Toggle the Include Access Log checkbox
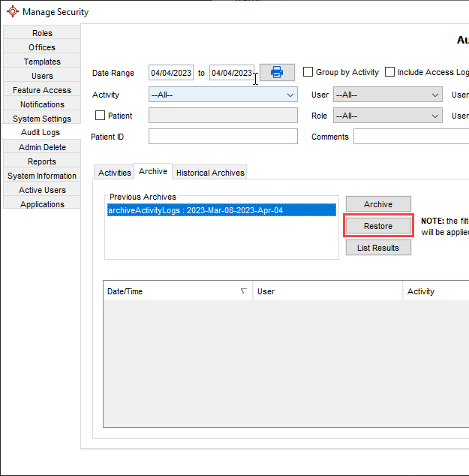 tap(389, 72)
